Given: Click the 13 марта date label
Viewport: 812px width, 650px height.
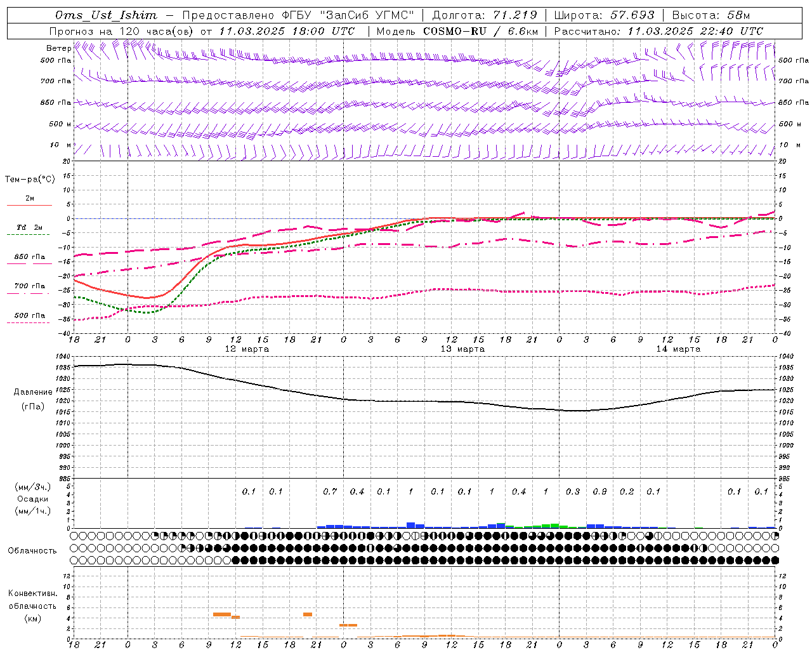Looking at the screenshot, I should coord(462,348).
